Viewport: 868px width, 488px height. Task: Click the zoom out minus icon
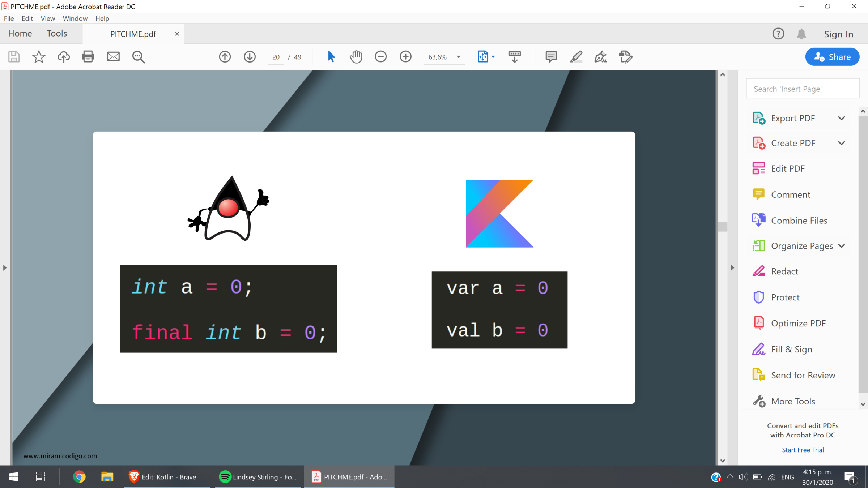(380, 57)
